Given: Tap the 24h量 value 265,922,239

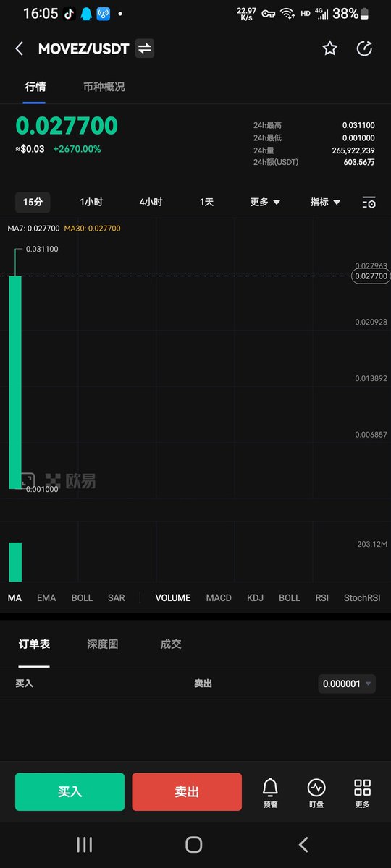Looking at the screenshot, I should pos(353,150).
